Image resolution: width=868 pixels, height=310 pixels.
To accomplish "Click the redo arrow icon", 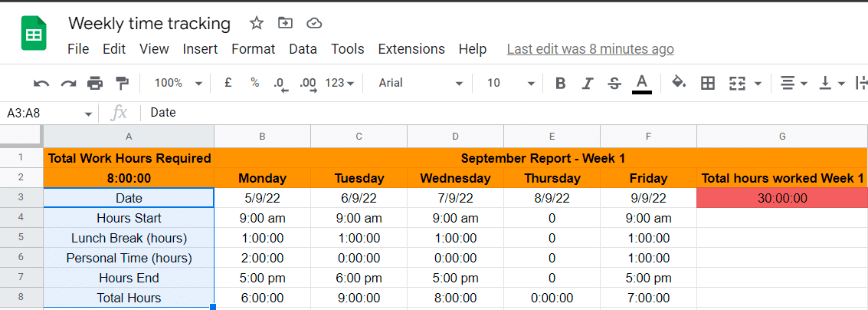I will pyautogui.click(x=68, y=83).
